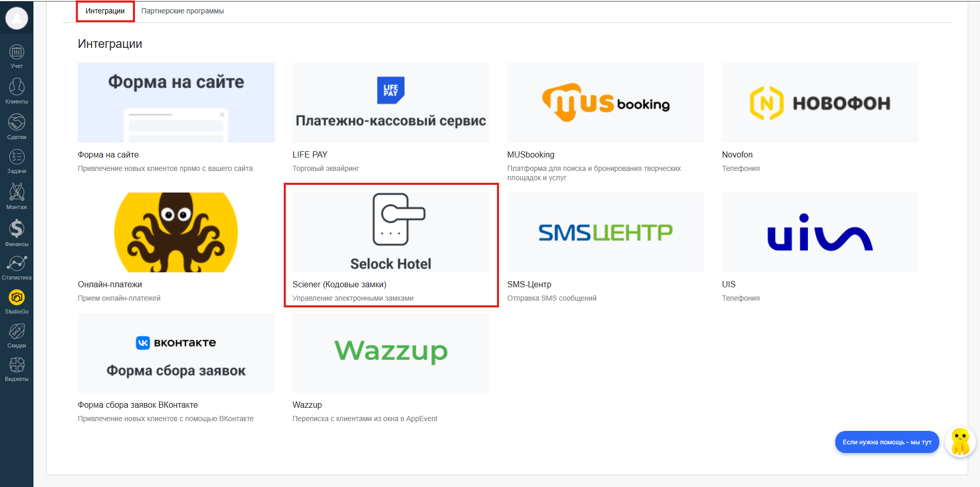Open the Скидки sale tag icon
The width and height of the screenshot is (980, 487).
[16, 332]
